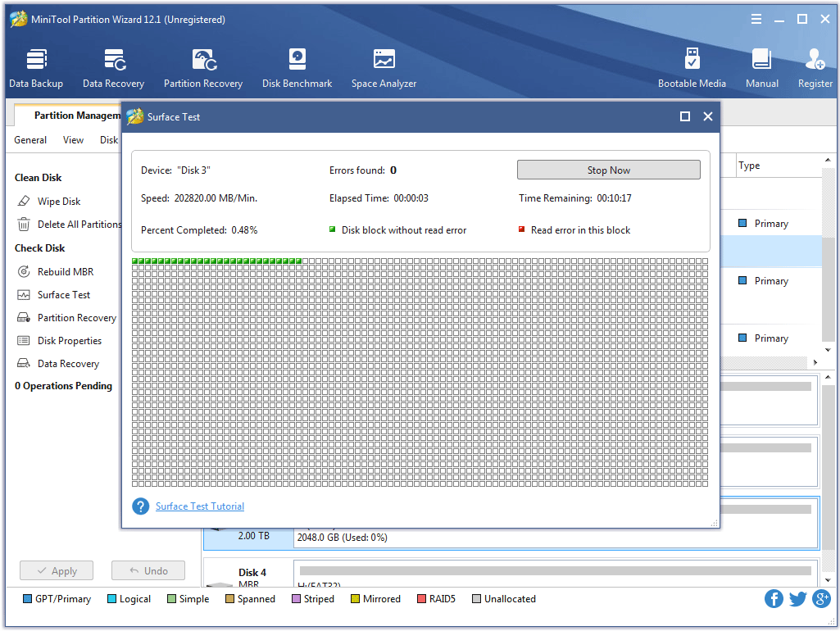The image size is (840, 631).
Task: Click the 0 Operations Pending header
Action: pyautogui.click(x=63, y=386)
